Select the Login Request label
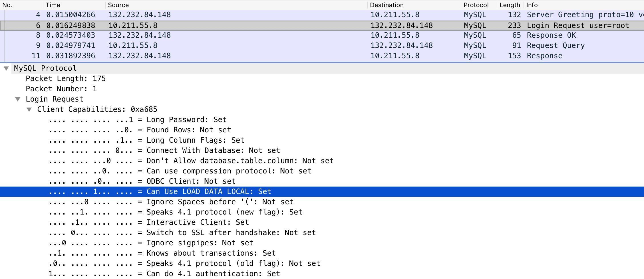This screenshot has width=644, height=279. (x=55, y=99)
